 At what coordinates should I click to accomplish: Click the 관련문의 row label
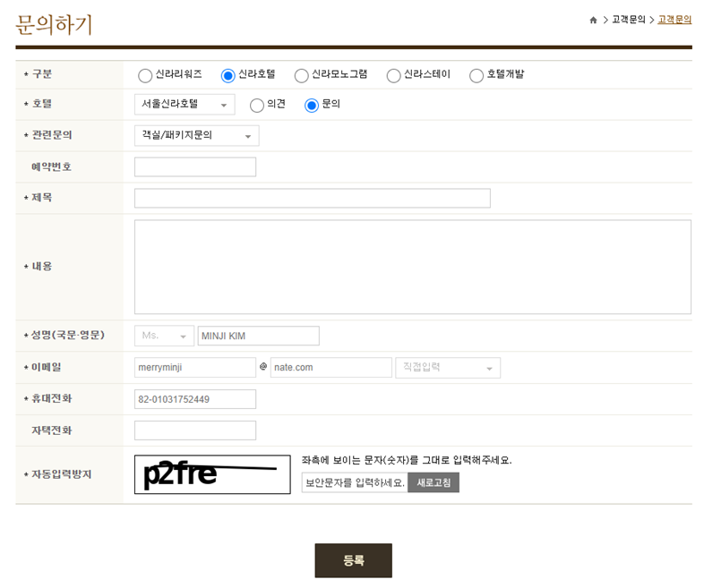coord(52,135)
